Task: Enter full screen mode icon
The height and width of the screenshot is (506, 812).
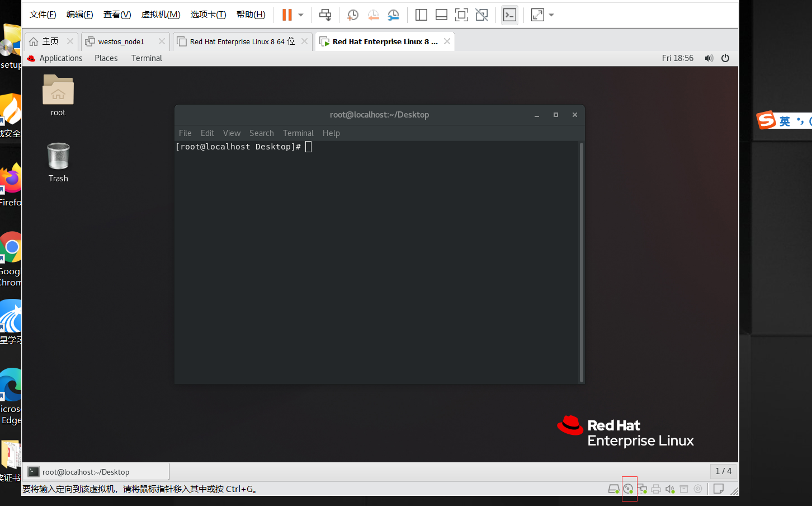Action: pos(461,15)
